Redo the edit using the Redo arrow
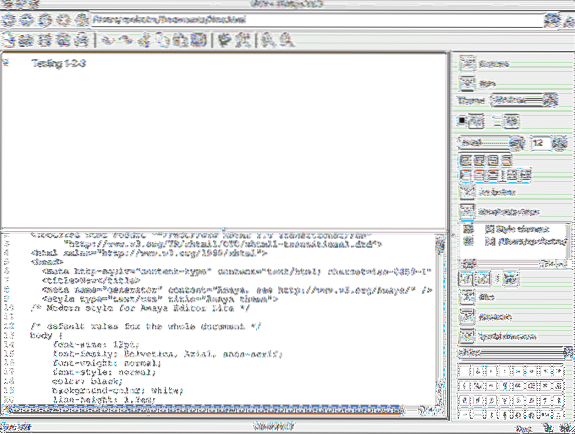Viewport: 575px width, 434px height. coord(126,41)
